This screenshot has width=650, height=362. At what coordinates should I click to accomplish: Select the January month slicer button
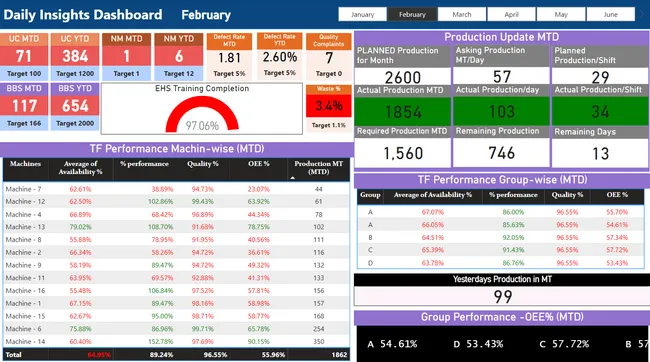tap(362, 14)
